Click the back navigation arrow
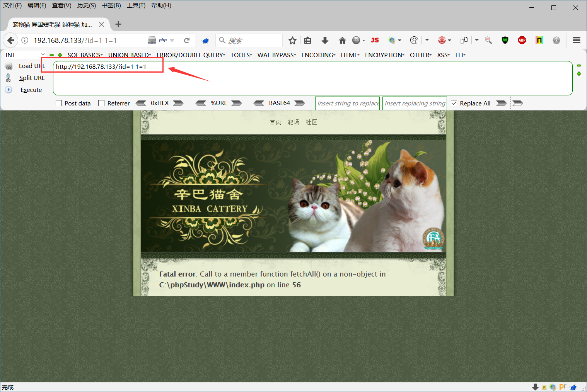This screenshot has width=587, height=392. pyautogui.click(x=11, y=40)
